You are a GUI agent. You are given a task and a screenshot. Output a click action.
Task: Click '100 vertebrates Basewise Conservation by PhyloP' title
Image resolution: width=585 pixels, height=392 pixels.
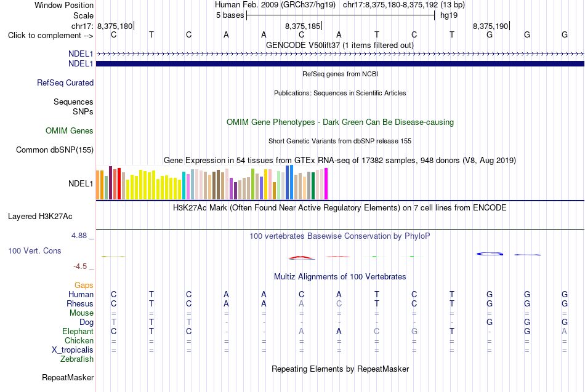pos(340,236)
